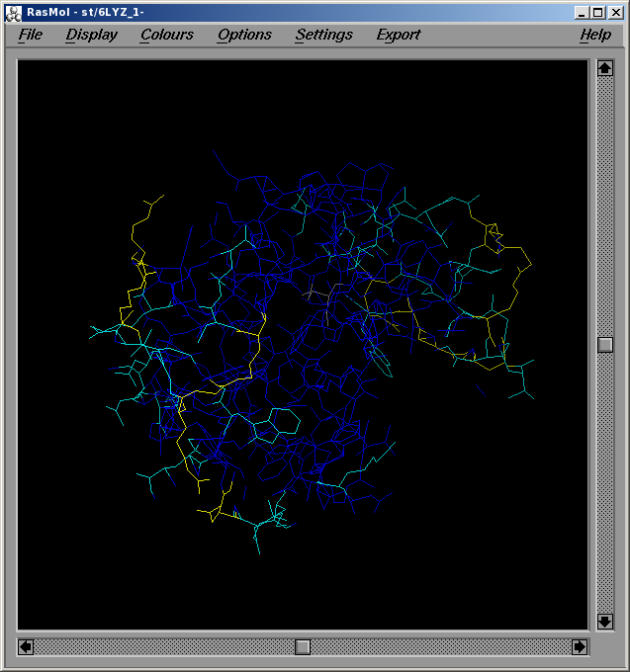Open the Display menu
The image size is (630, 672).
point(91,35)
